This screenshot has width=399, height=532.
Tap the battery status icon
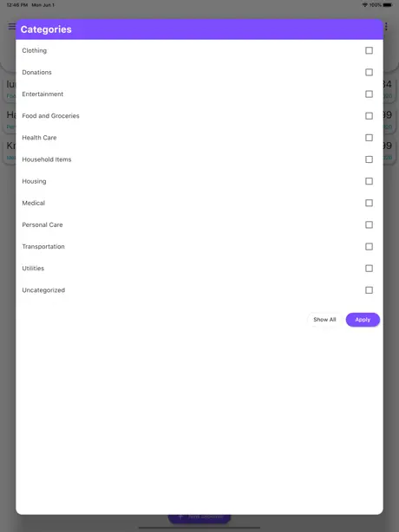tap(388, 5)
